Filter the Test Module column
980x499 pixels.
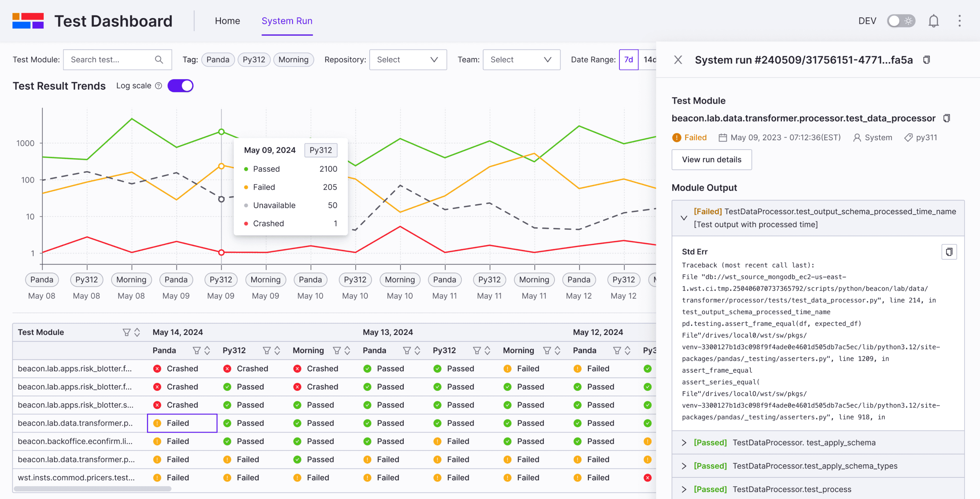[x=126, y=332]
